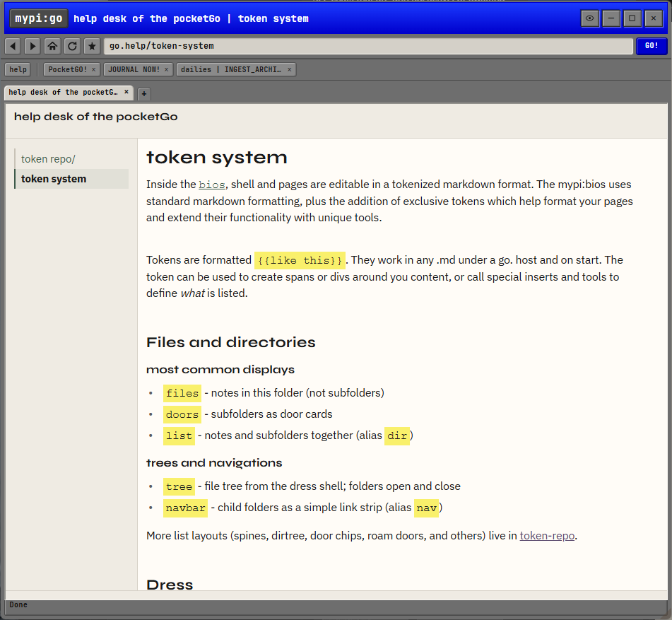Follow the token-repo link
The height and width of the screenshot is (620, 672).
pos(547,536)
